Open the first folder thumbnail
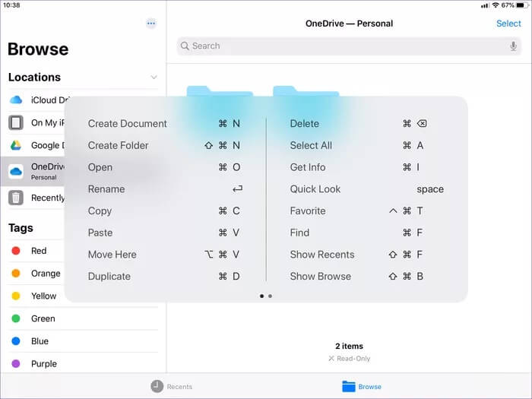532x399 pixels. click(220, 91)
